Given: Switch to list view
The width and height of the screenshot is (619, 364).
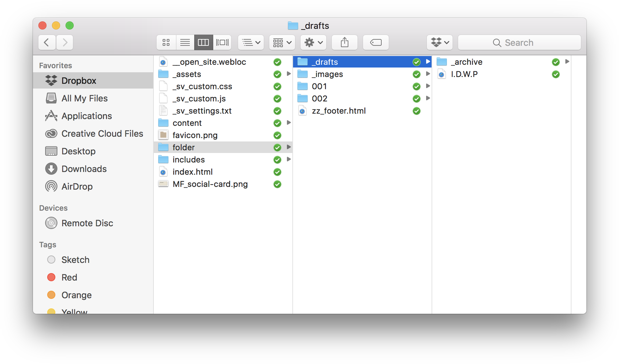Looking at the screenshot, I should pos(185,42).
